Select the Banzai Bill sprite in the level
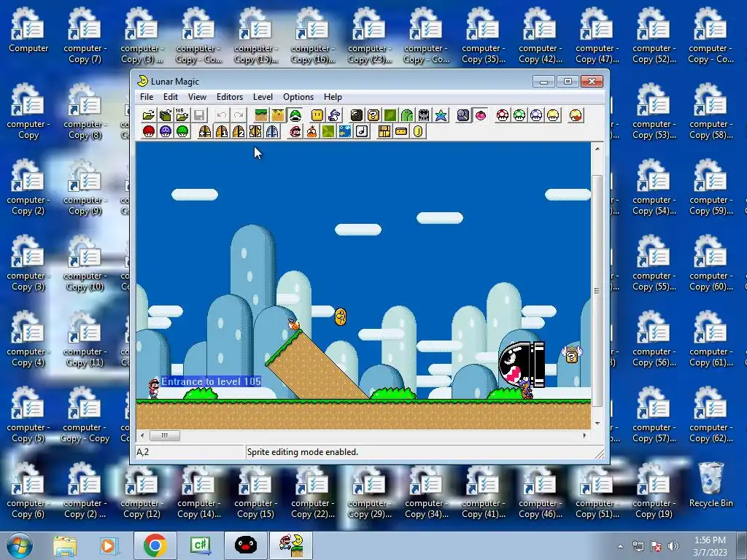The width and height of the screenshot is (747, 560). tap(521, 365)
